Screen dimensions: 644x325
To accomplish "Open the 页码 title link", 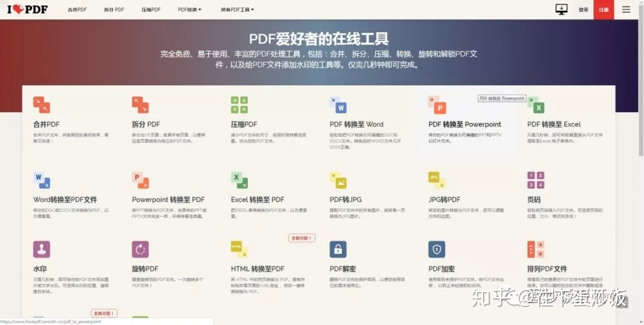I will coord(534,200).
